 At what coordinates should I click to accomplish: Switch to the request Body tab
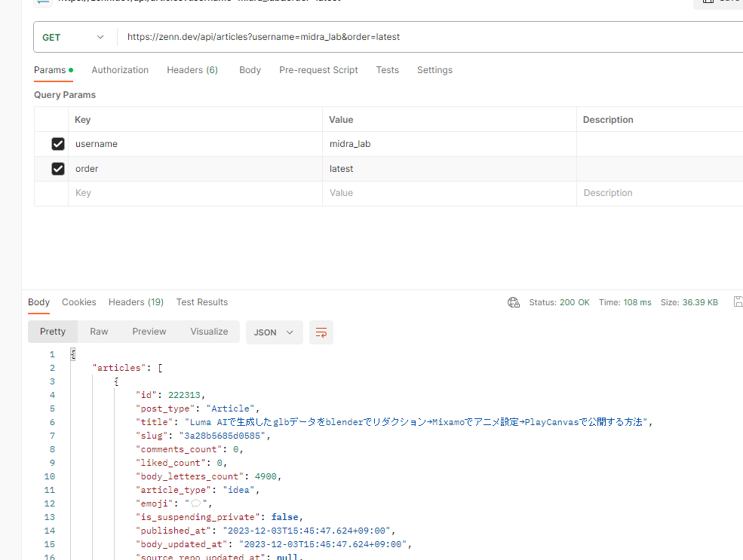[250, 70]
